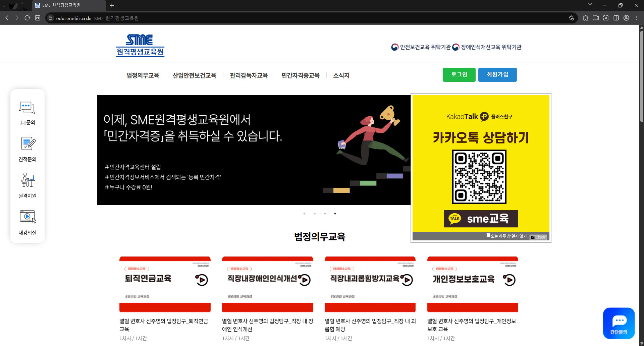Open the 산업안전보건교육 menu
The image size is (644, 346).
pyautogui.click(x=194, y=75)
